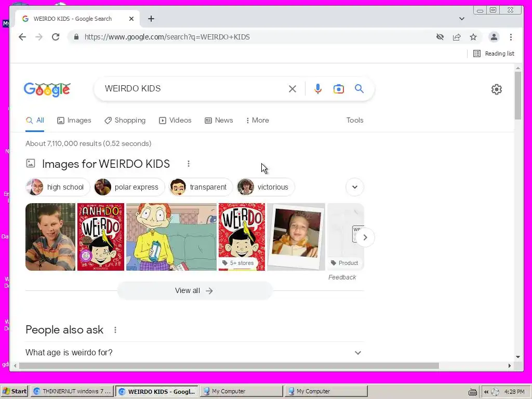532x399 pixels.
Task: Open the ANH DO WeirDo book cover
Action: (x=101, y=237)
